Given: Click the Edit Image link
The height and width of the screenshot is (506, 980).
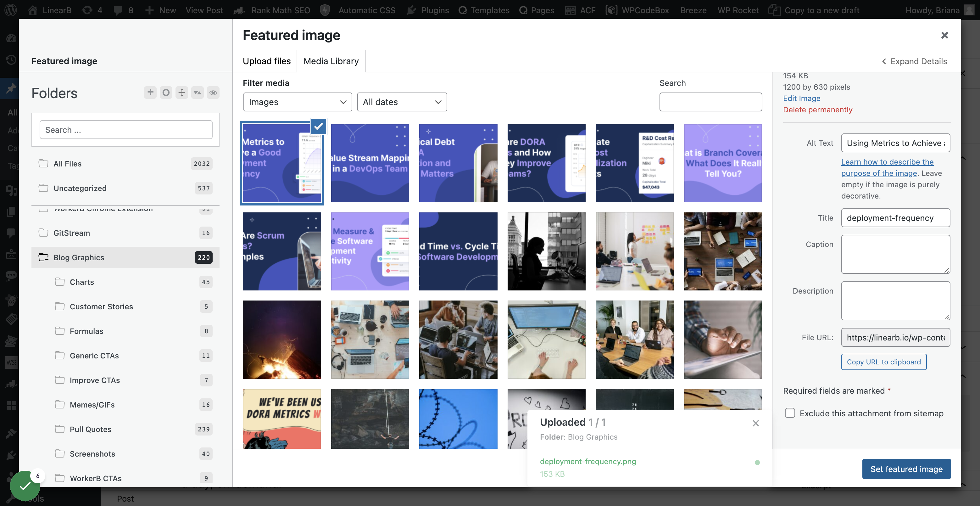Looking at the screenshot, I should (801, 98).
